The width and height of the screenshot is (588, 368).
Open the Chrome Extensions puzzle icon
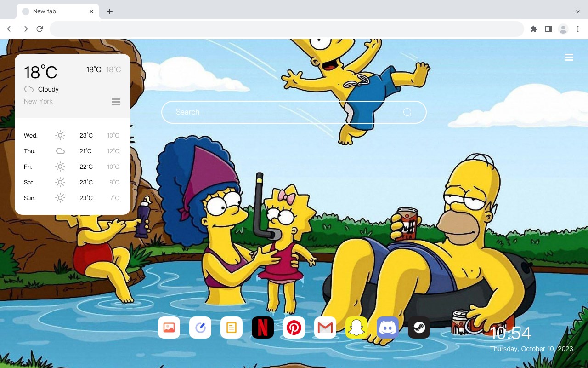(533, 29)
